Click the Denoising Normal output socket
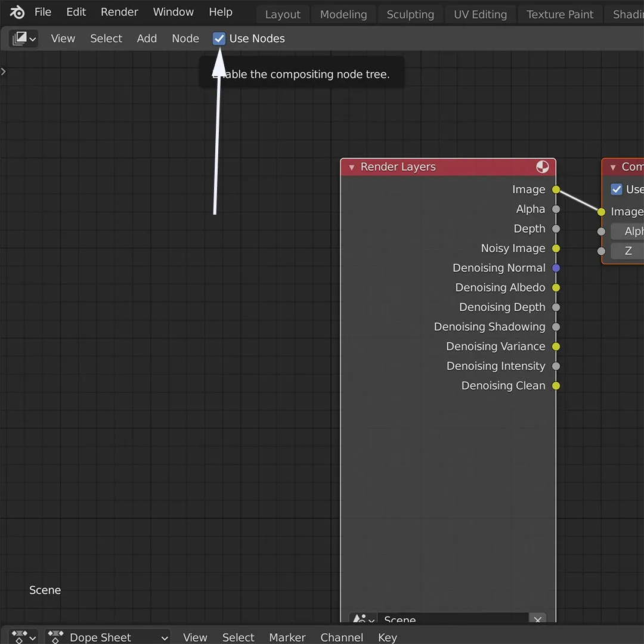This screenshot has width=644, height=644. 556,268
